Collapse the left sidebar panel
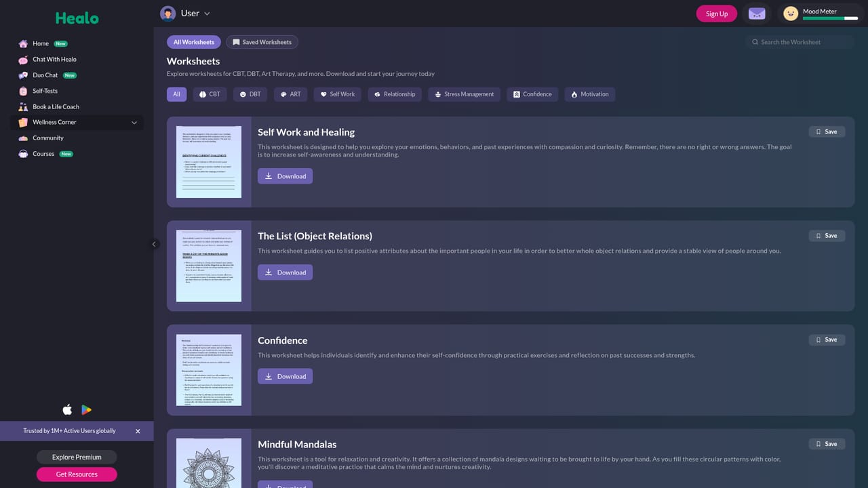The width and height of the screenshot is (868, 488). coord(154,244)
